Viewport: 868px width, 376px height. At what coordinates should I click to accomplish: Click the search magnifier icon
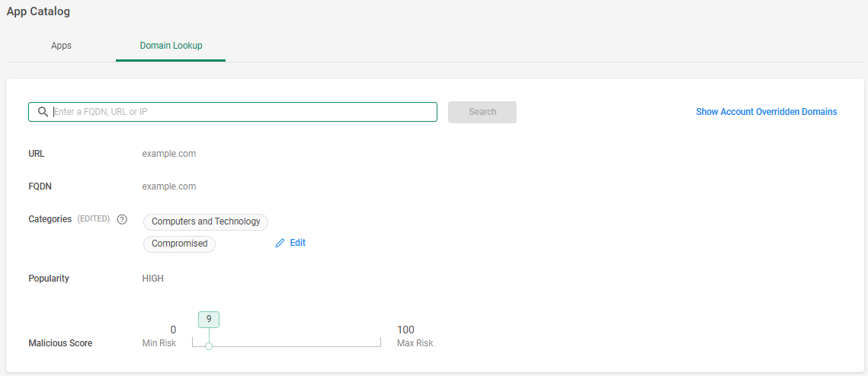(x=43, y=112)
